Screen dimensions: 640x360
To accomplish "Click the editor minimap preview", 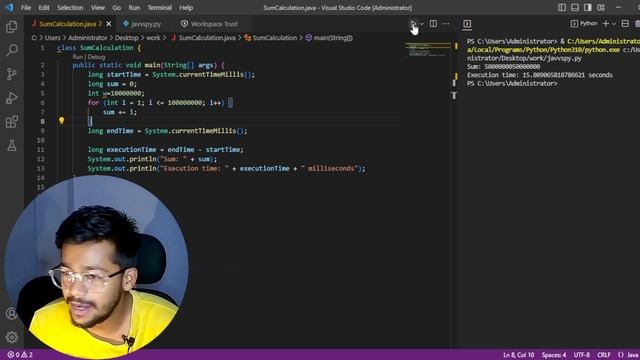I will 427,49.
